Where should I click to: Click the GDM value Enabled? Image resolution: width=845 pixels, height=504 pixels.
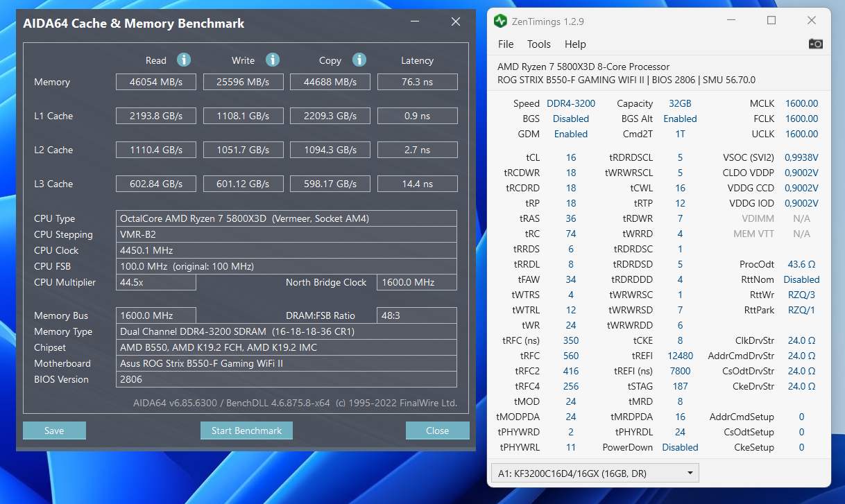[x=571, y=134]
